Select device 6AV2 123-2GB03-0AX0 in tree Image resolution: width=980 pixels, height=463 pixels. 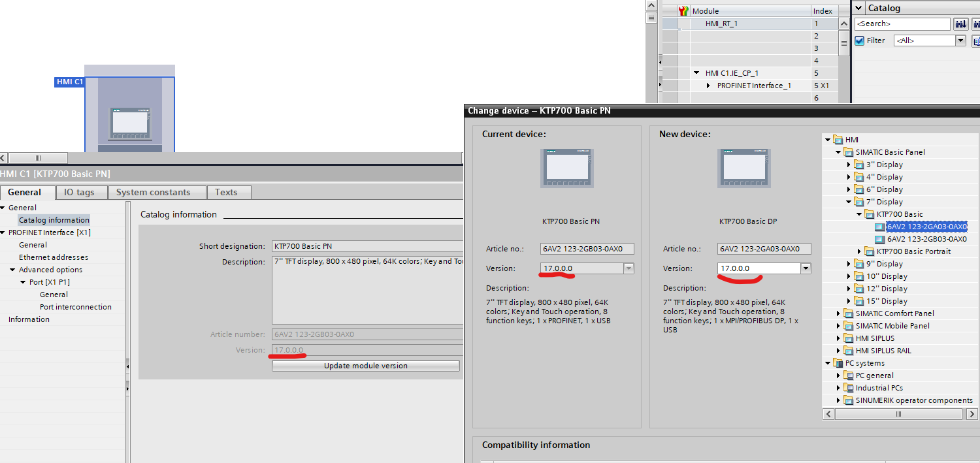click(x=926, y=239)
